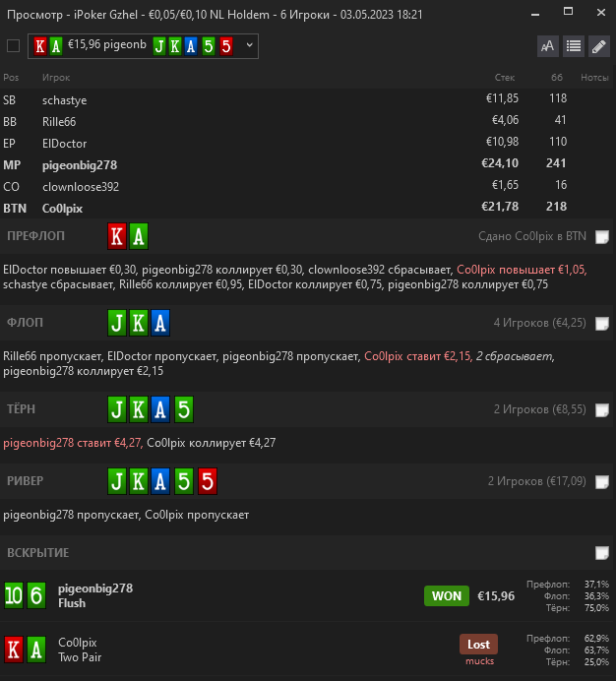Click Co0lpix Префлоп equity 62,9%

click(x=596, y=639)
